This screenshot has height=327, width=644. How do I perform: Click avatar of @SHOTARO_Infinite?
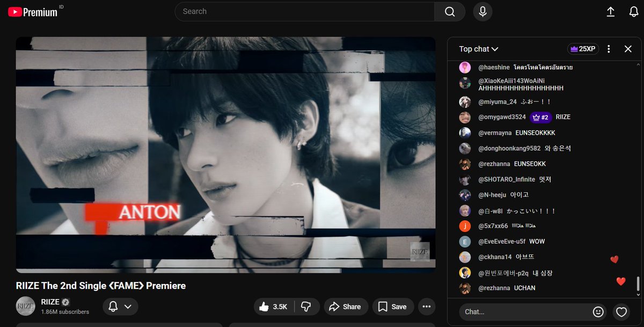click(x=465, y=179)
